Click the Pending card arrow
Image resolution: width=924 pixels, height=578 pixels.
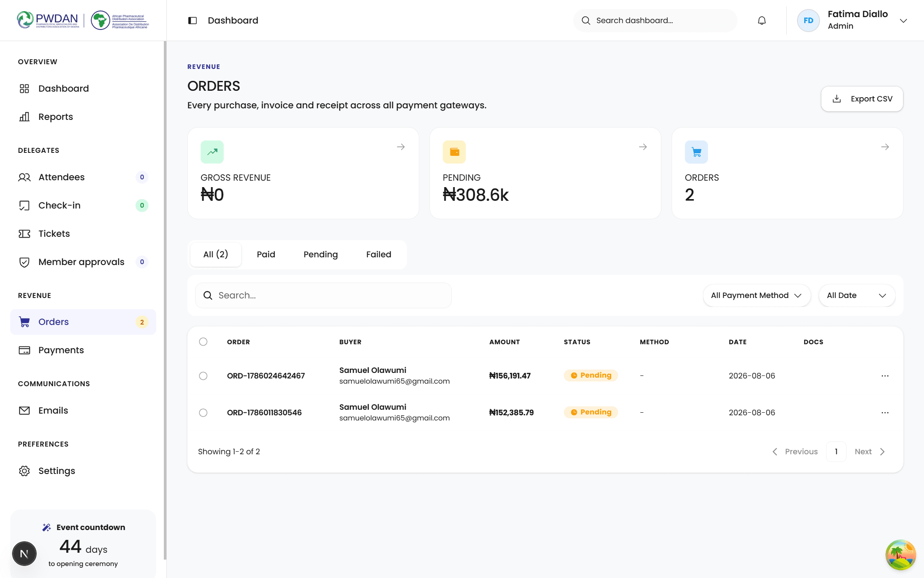[x=643, y=147]
